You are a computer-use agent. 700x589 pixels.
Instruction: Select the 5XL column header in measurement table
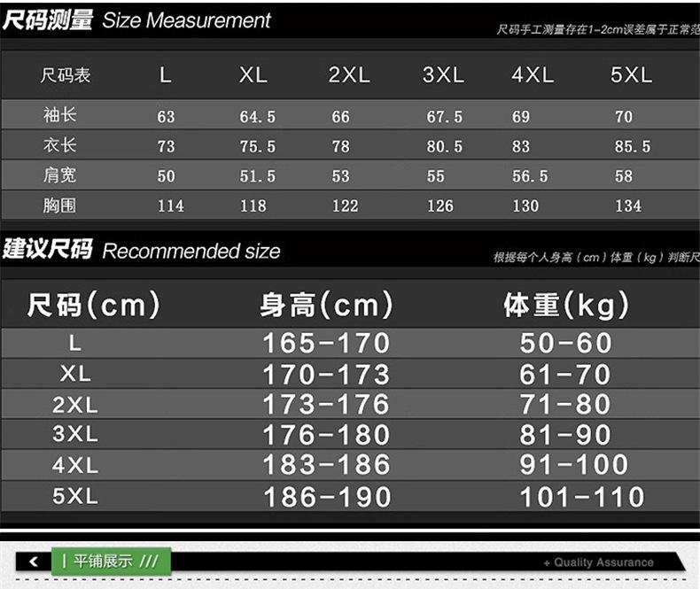[631, 75]
